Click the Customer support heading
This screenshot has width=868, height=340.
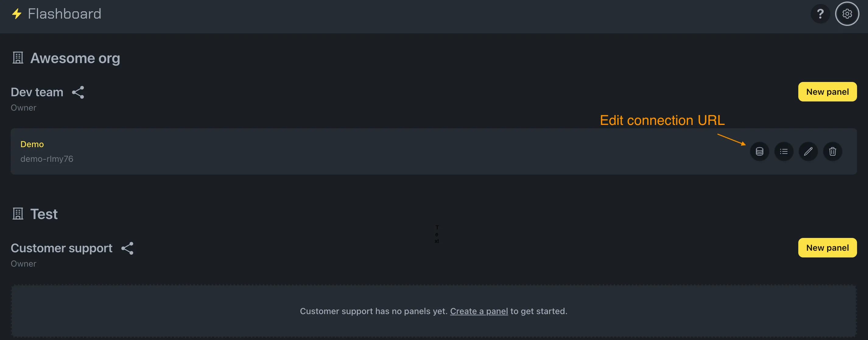[61, 248]
